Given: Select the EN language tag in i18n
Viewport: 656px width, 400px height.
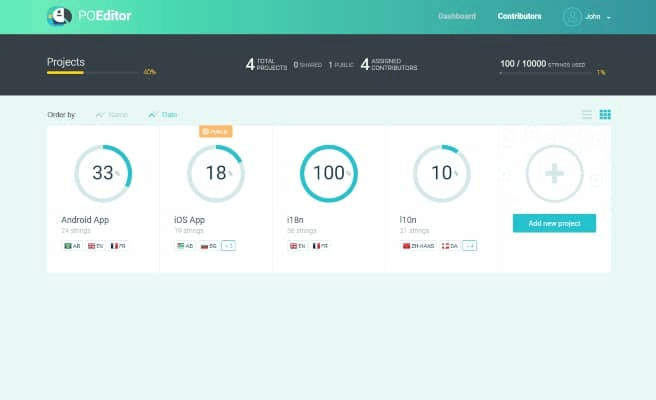Looking at the screenshot, I should [297, 246].
